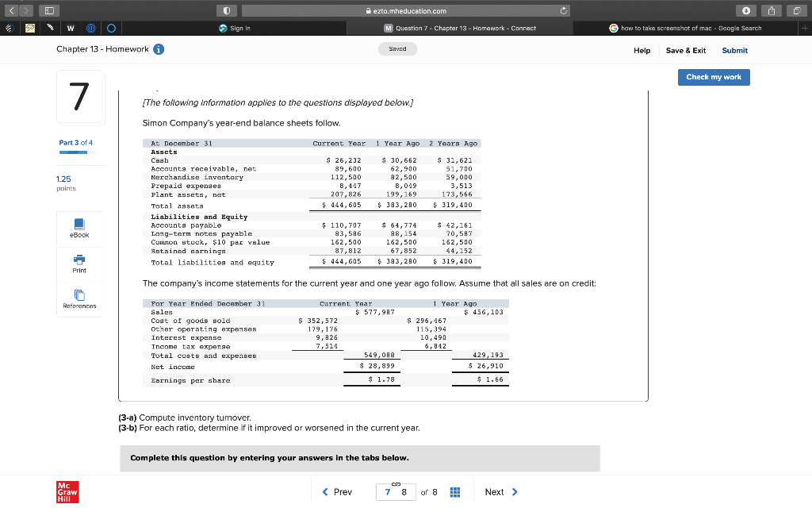812x508 pixels.
Task: Go forward with Safari's forward arrow
Action: [26, 10]
